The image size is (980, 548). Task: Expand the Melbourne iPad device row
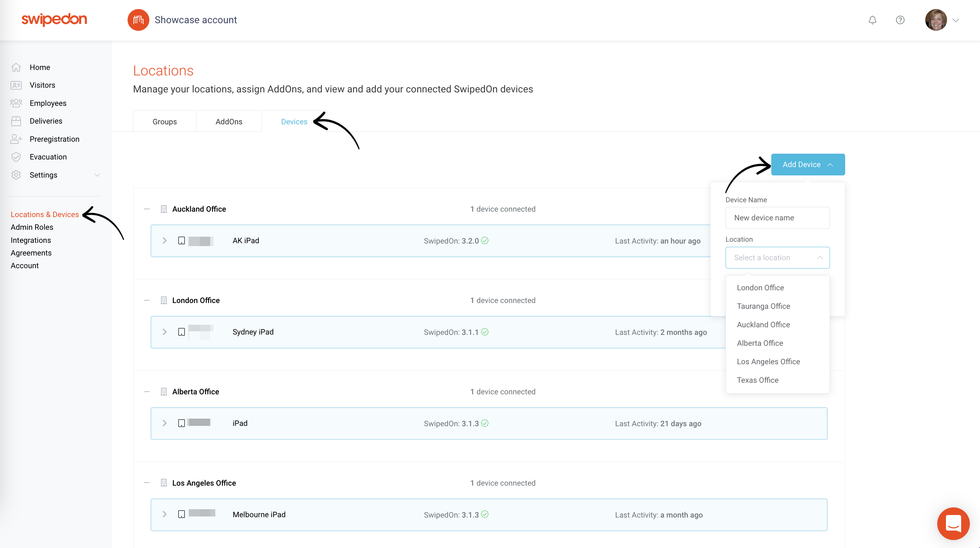click(165, 514)
